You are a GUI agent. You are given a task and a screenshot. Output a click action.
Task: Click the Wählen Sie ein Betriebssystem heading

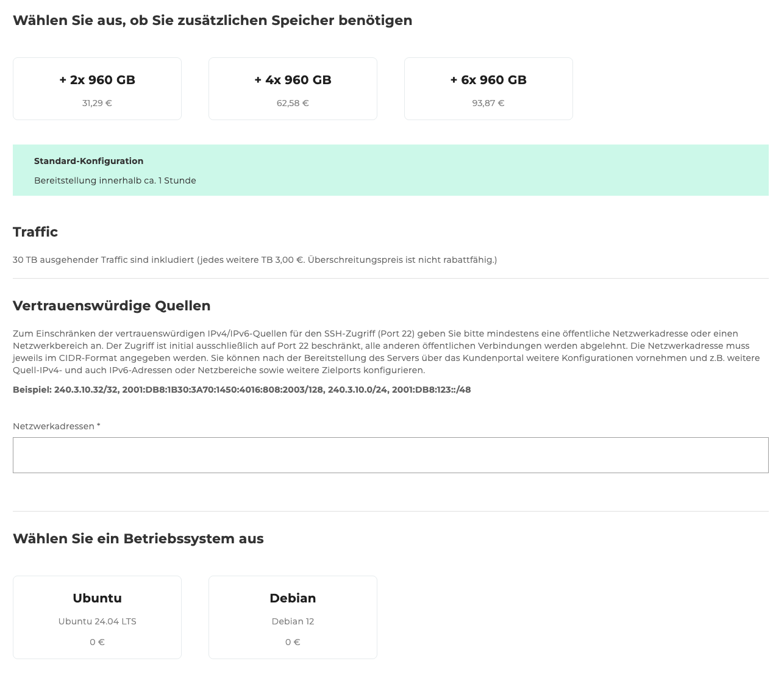pos(138,538)
